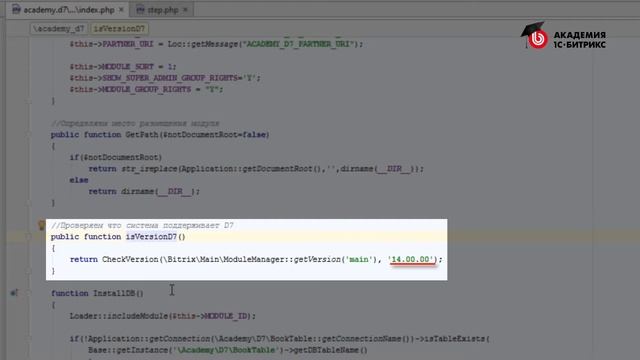Click the GetPath function name

[x=141, y=135]
